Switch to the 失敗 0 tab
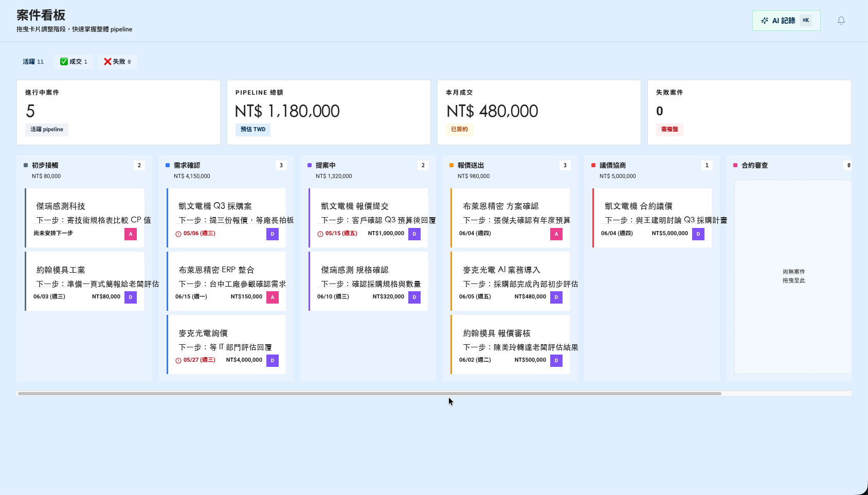This screenshot has width=868, height=495. tap(117, 62)
